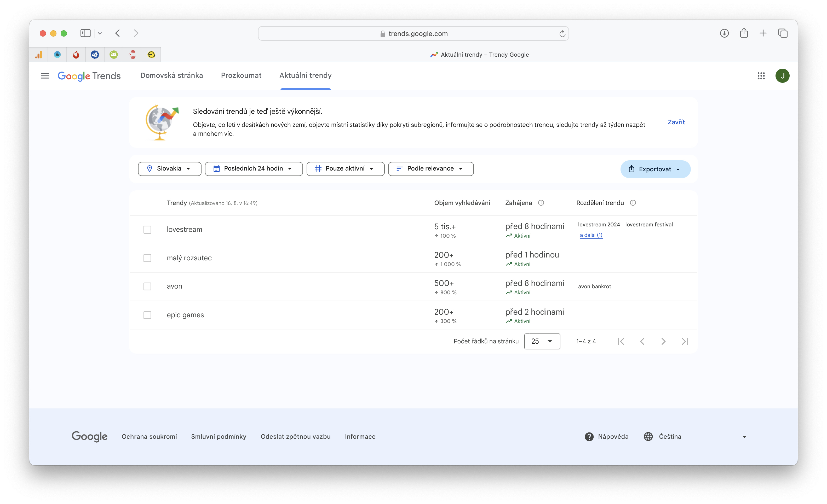Open the rows per page dropdown
827x504 pixels.
542,341
